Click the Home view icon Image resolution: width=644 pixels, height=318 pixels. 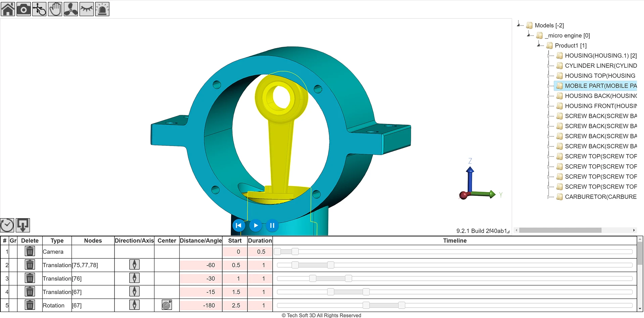point(8,9)
